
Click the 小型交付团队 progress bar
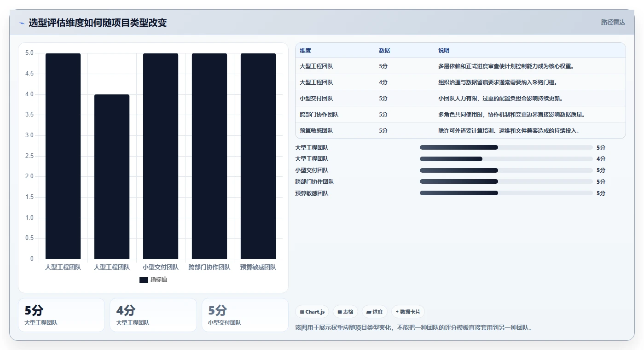coord(506,170)
